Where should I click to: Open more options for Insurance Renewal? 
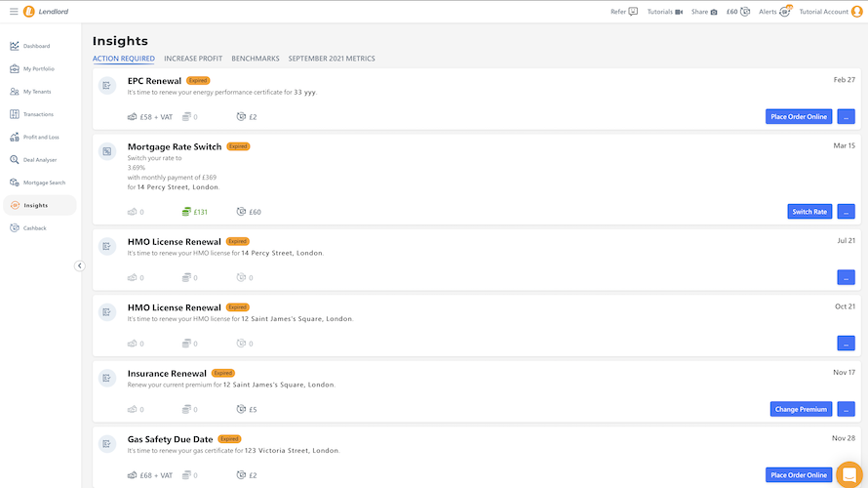click(x=846, y=409)
